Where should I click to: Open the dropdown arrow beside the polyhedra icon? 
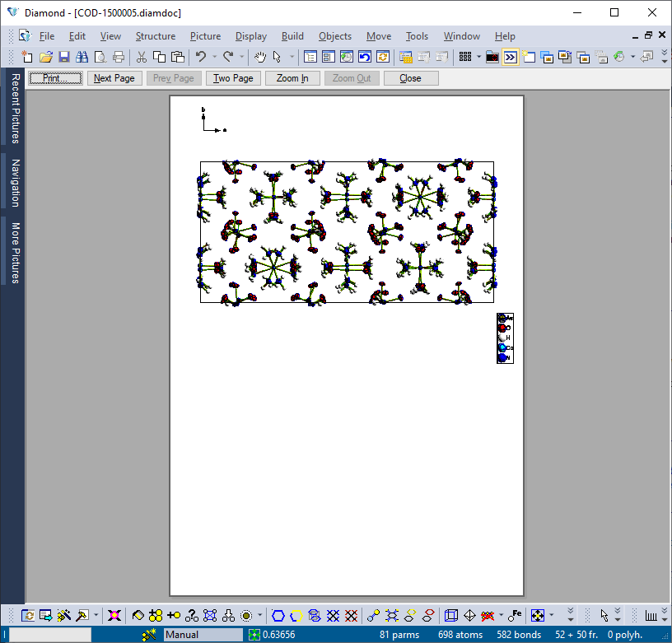point(259,615)
